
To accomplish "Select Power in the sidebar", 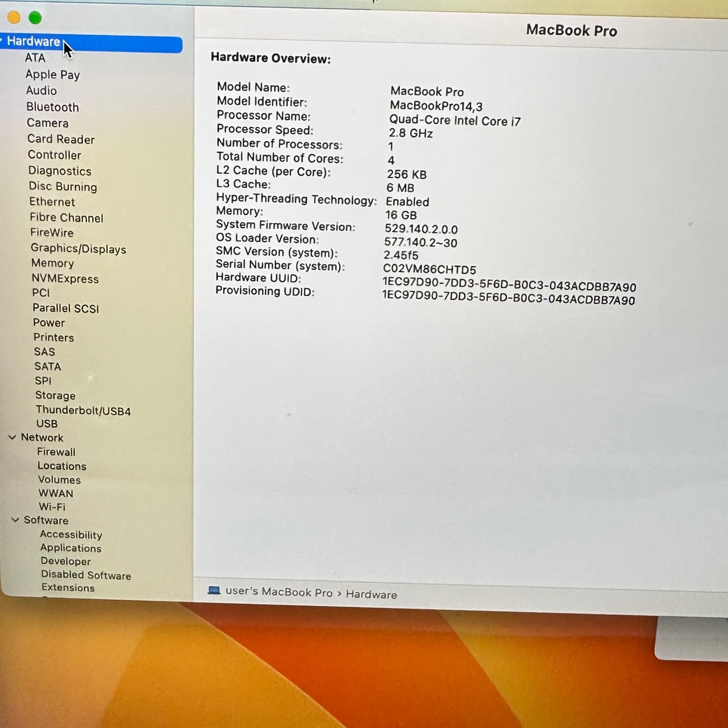I will [49, 323].
